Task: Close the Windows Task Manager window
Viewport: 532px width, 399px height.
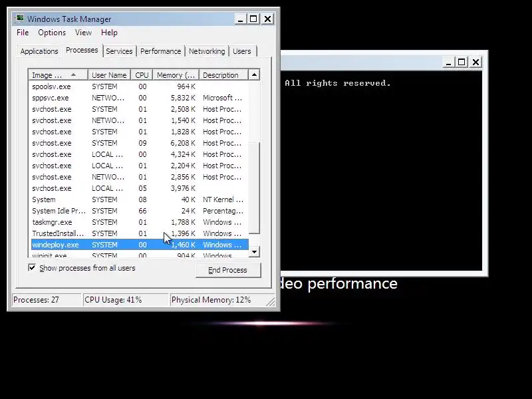Action: tap(268, 19)
